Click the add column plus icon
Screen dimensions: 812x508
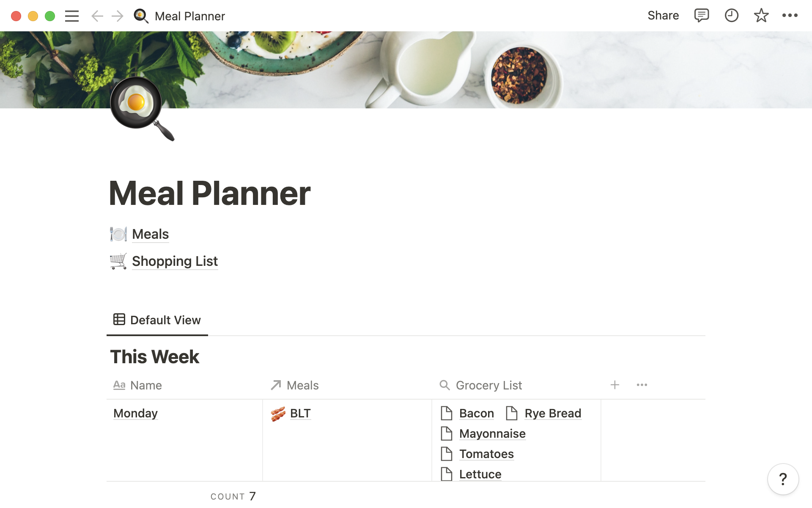pos(615,384)
